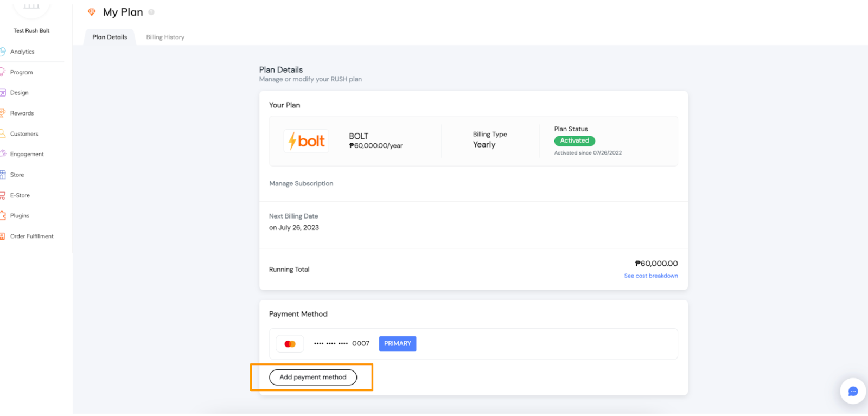Open the Engagement sidebar icon
Image resolution: width=868 pixels, height=416 pixels.
coord(3,154)
